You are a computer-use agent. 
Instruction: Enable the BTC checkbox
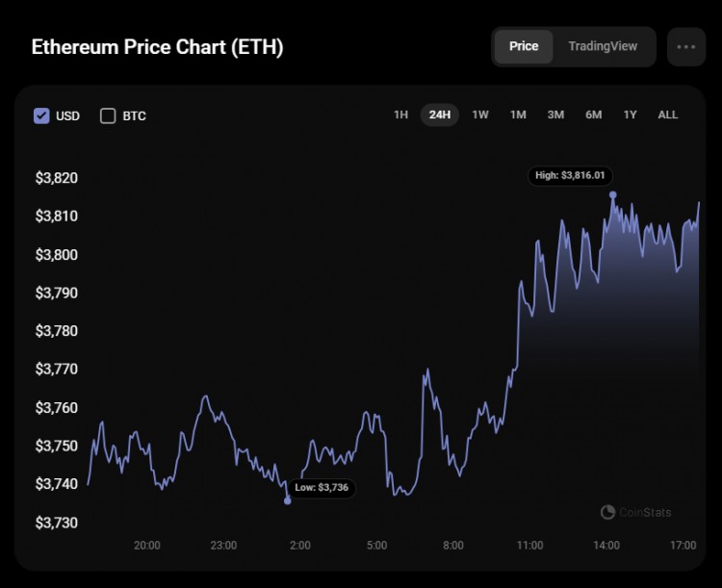click(108, 115)
